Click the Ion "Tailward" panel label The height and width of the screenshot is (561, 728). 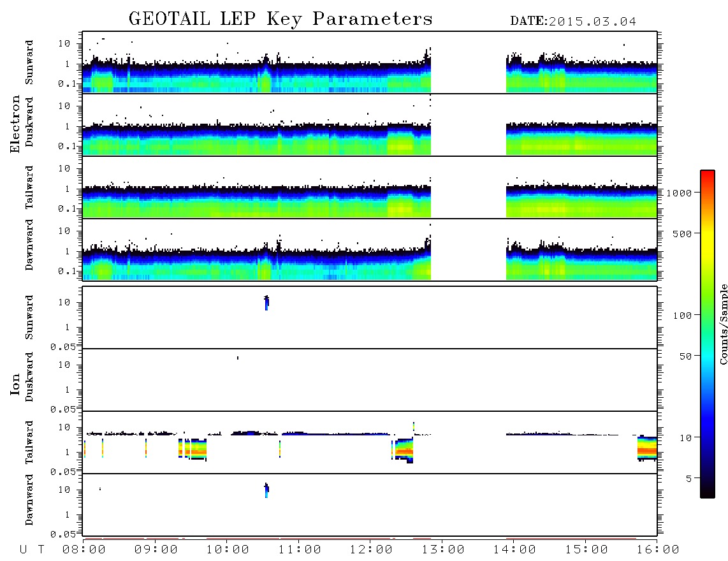pyautogui.click(x=29, y=442)
